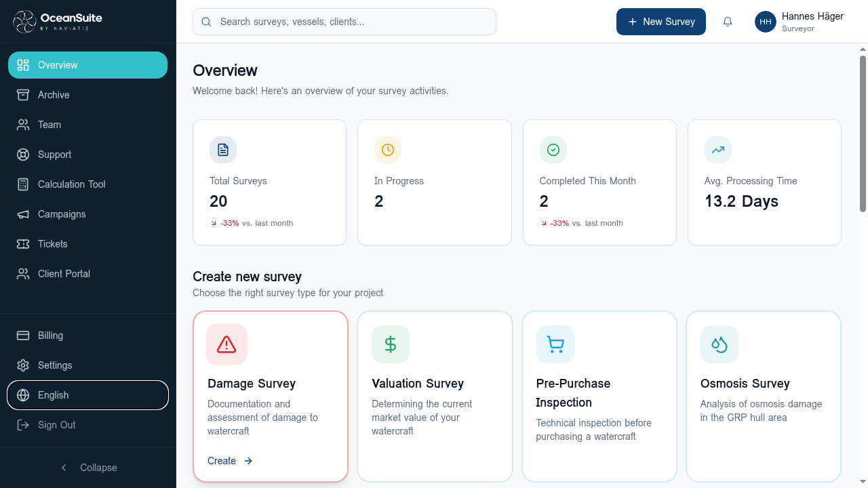
Task: Go to the Overview menu item
Action: point(88,65)
